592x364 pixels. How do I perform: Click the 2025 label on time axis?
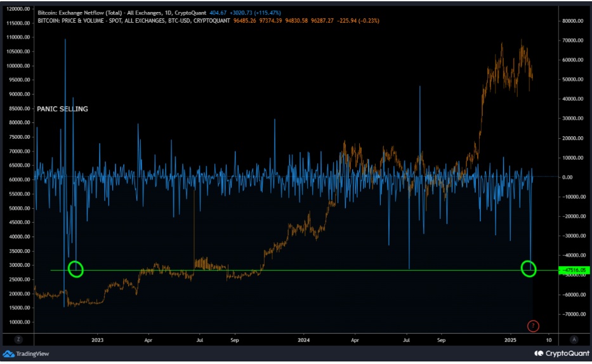click(510, 340)
